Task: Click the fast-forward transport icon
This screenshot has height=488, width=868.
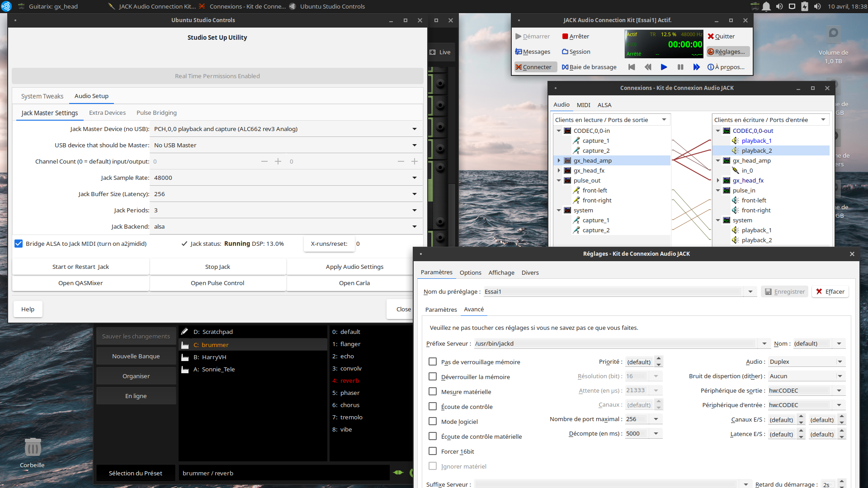Action: tap(697, 67)
